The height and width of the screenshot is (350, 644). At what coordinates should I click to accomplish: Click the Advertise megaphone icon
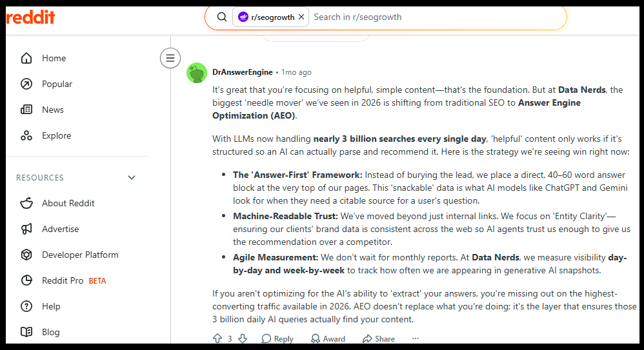click(x=26, y=229)
